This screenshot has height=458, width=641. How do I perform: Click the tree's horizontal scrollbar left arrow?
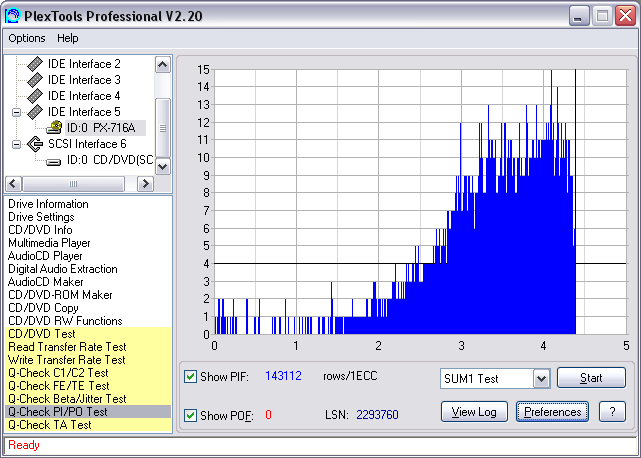click(x=13, y=184)
